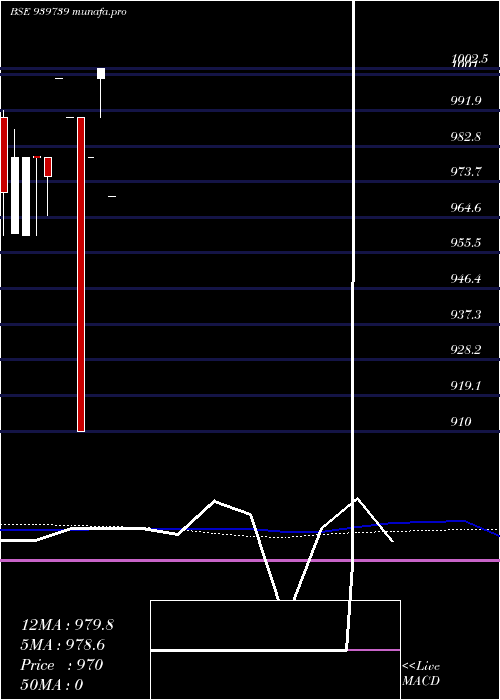Click the BSE munafa.pro chart title
The image size is (500, 700).
tap(68, 12)
